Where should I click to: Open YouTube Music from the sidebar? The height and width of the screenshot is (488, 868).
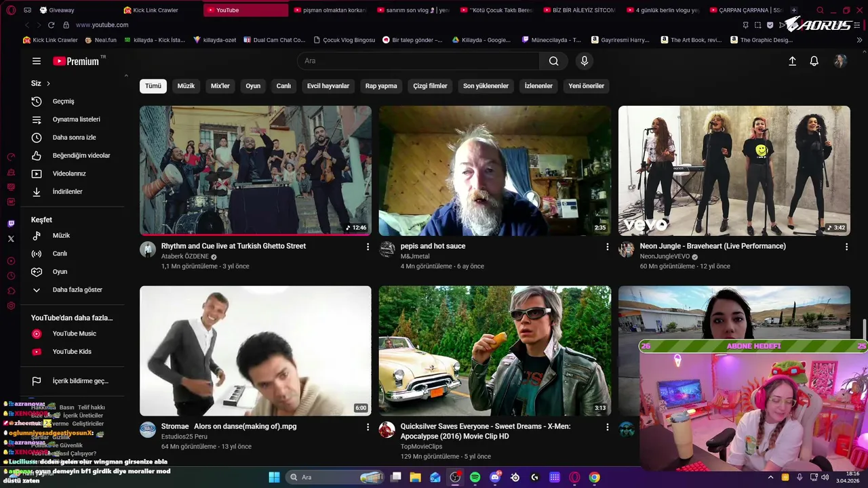[71, 333]
